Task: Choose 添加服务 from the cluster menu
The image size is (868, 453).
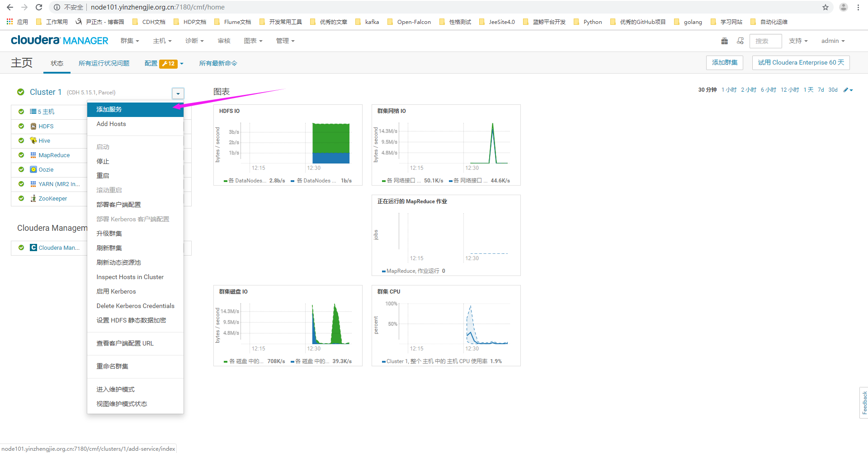Action: pos(109,110)
